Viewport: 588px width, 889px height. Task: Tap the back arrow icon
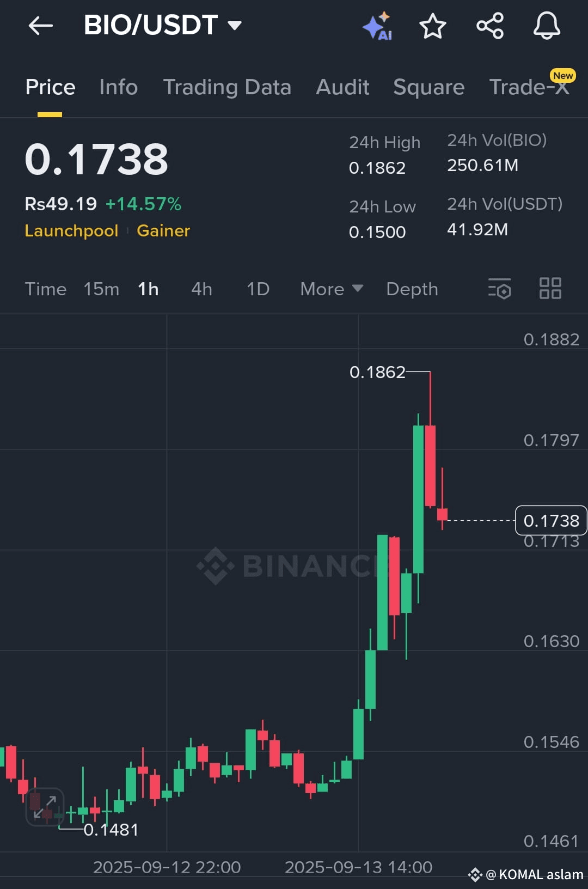click(x=41, y=25)
